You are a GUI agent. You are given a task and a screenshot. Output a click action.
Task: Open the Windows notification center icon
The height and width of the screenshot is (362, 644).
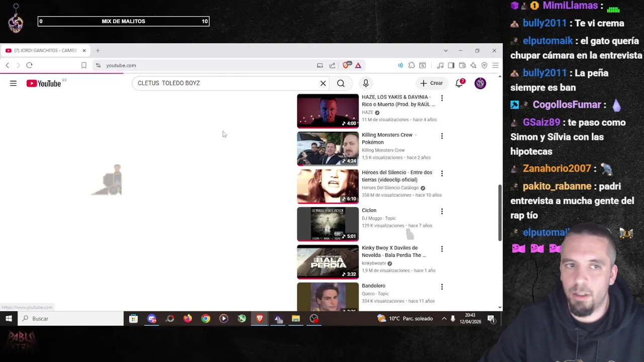coord(491,319)
